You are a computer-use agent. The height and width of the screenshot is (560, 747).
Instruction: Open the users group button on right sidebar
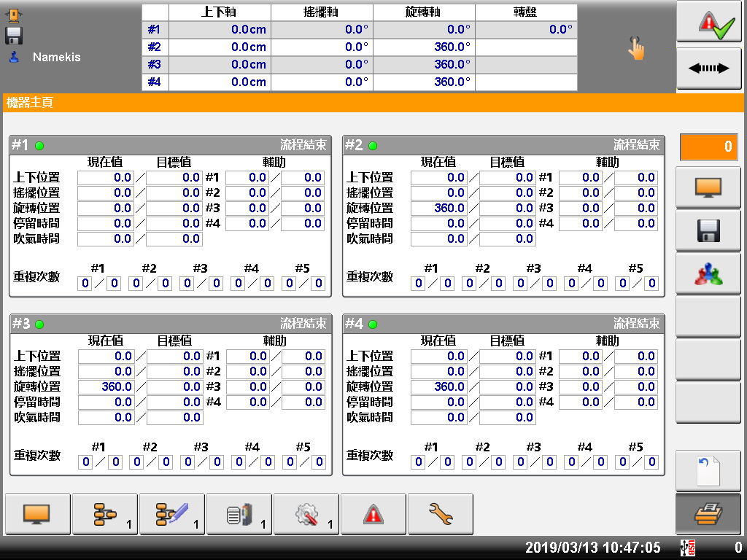[708, 273]
